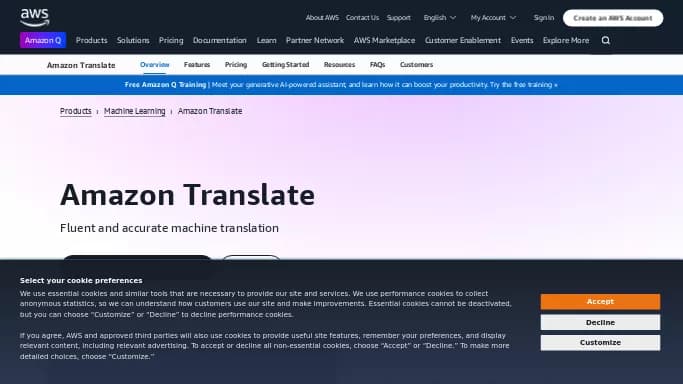Open the Pricing menu in main navigation
This screenshot has height=384, width=683.
pyautogui.click(x=171, y=40)
